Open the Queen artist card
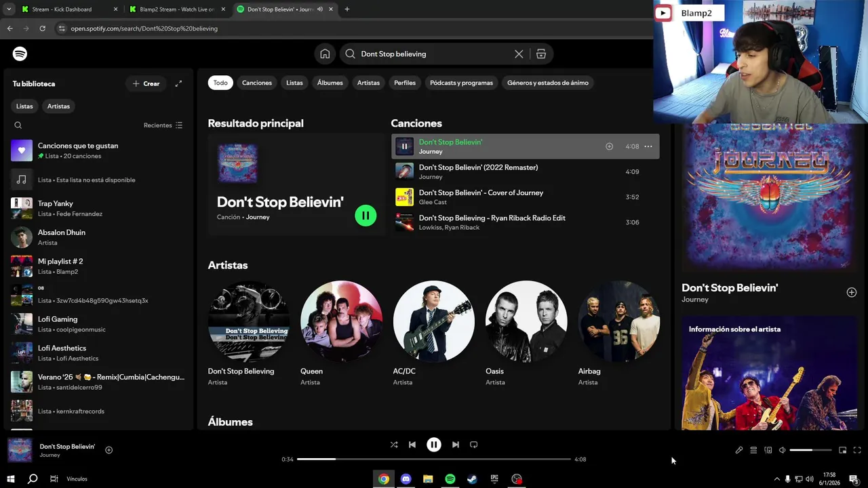Image resolution: width=868 pixels, height=488 pixels. coord(341,333)
